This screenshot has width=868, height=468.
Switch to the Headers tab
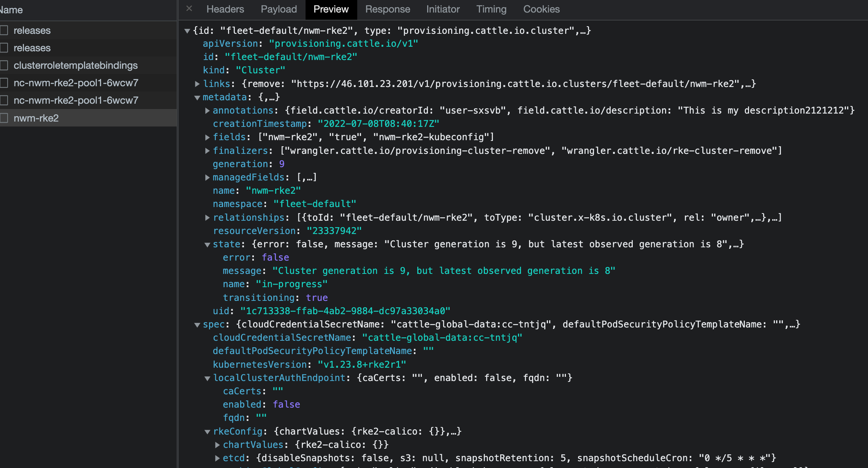[x=225, y=9]
